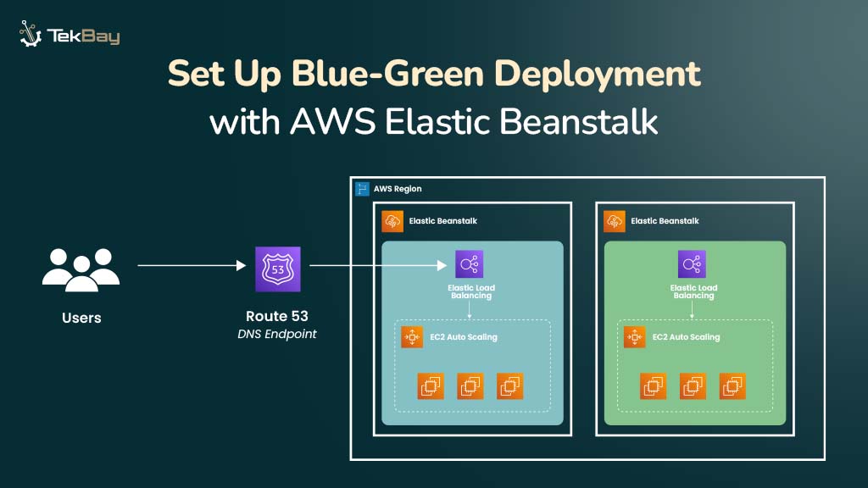Expand the EC2 Auto Scaling dashed group in green
The width and height of the screenshot is (868, 488).
[695, 366]
